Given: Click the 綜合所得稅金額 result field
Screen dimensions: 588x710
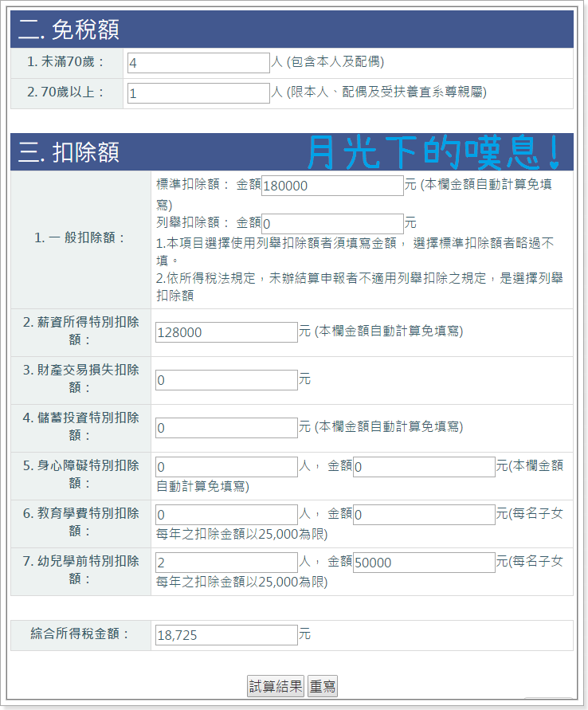Looking at the screenshot, I should tap(226, 635).
